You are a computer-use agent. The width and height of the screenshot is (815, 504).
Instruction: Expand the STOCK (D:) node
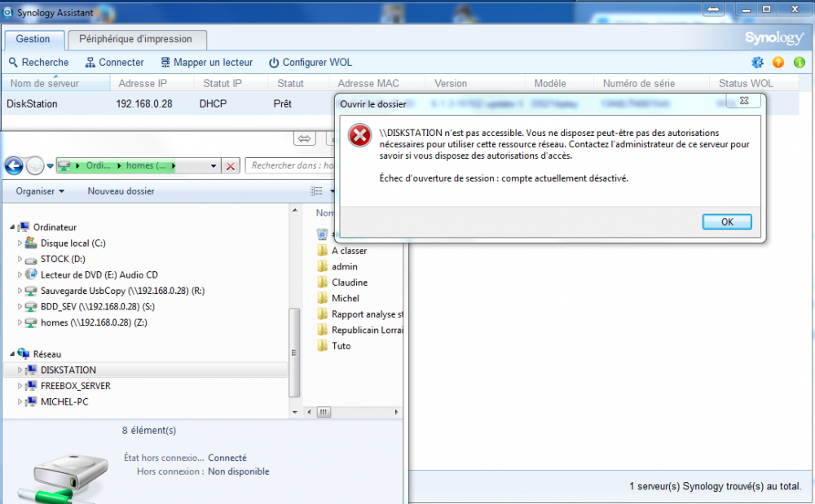pyautogui.click(x=20, y=259)
